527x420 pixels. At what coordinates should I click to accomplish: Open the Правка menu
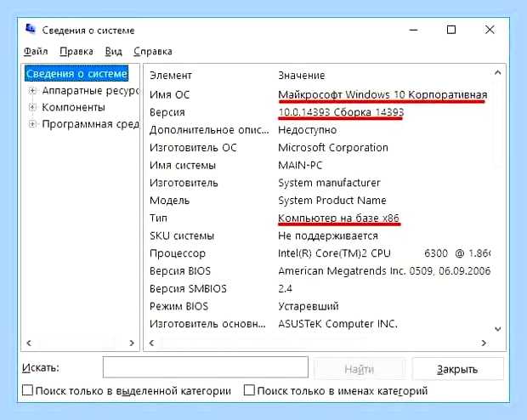(76, 52)
